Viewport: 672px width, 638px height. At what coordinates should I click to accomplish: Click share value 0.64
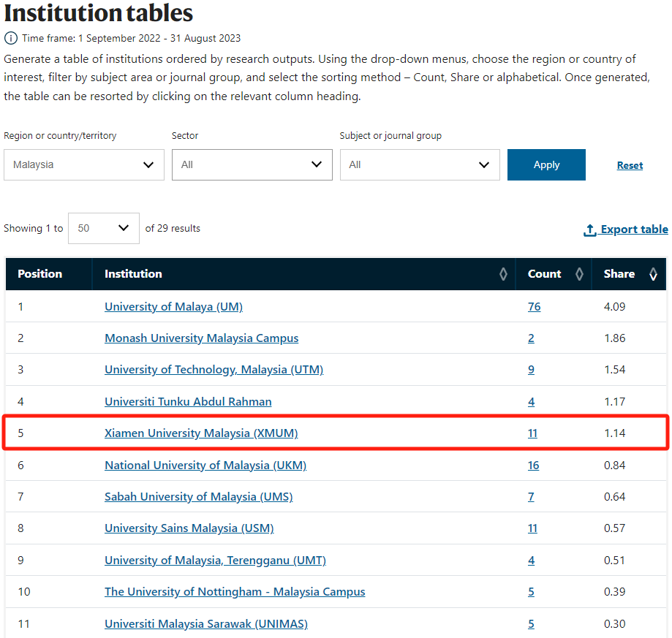tap(614, 497)
